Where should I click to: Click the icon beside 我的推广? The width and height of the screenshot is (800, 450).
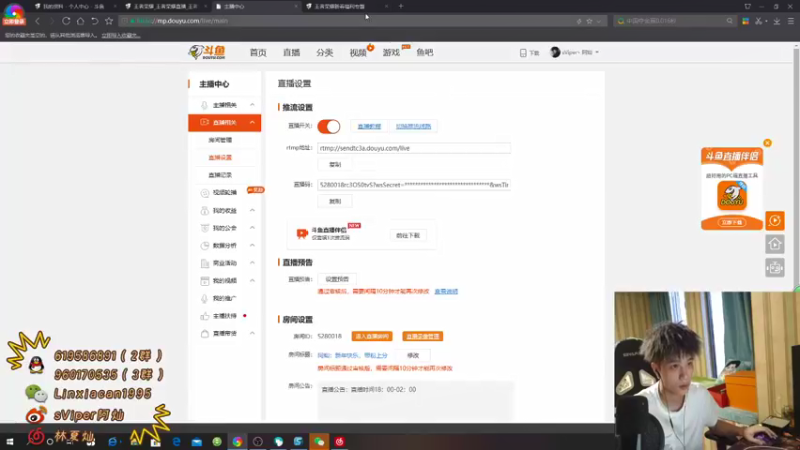click(x=205, y=298)
